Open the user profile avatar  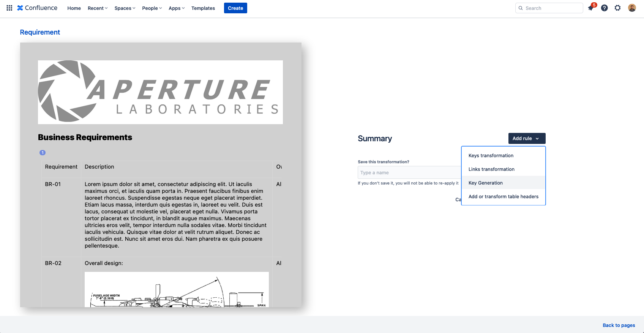pos(632,8)
